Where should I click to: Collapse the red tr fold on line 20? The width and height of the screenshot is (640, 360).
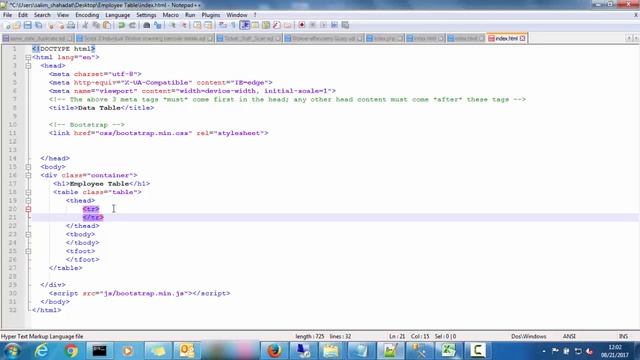click(x=28, y=209)
